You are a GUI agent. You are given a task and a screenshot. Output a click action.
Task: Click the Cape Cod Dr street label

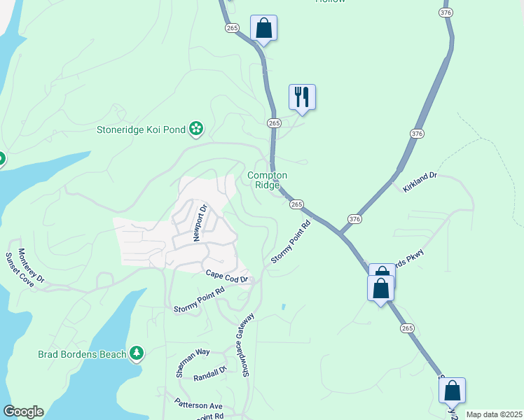click(x=227, y=276)
